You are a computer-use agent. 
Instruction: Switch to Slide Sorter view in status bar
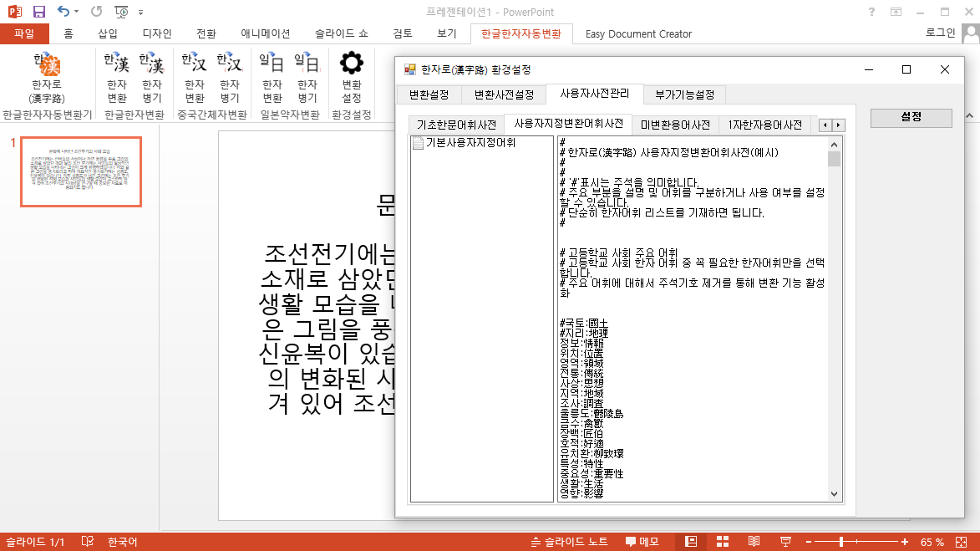pos(722,542)
